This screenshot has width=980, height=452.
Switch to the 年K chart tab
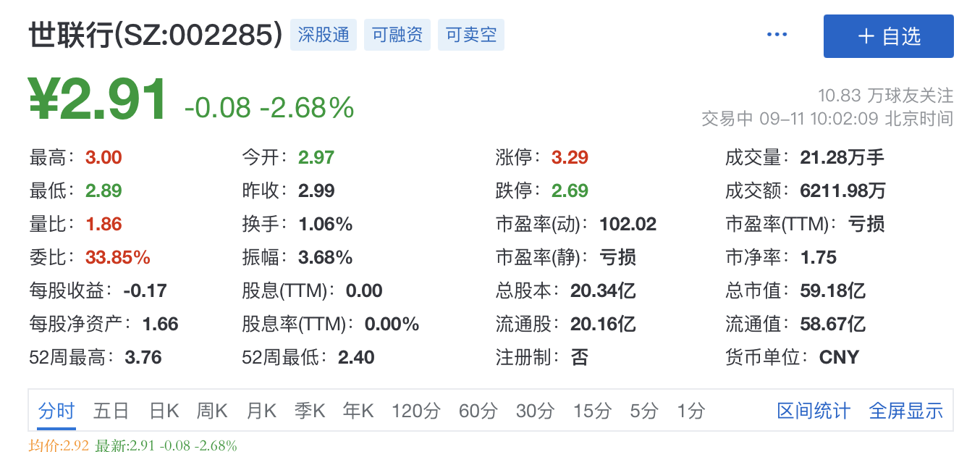(x=358, y=411)
